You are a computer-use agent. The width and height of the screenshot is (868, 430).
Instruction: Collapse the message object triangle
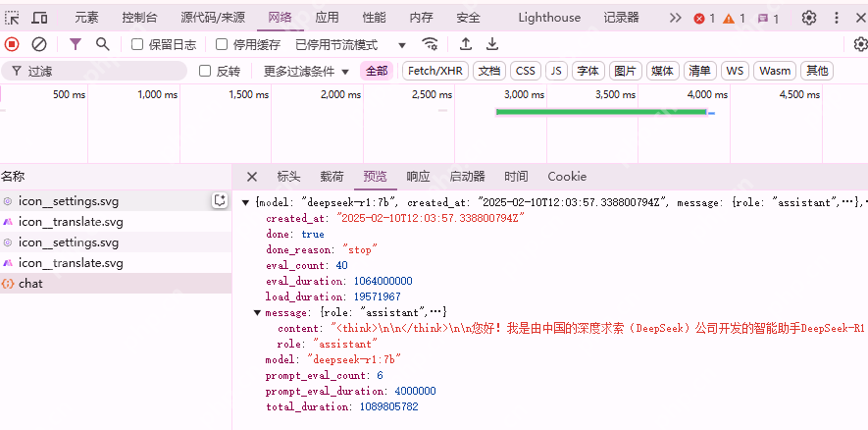click(x=257, y=312)
